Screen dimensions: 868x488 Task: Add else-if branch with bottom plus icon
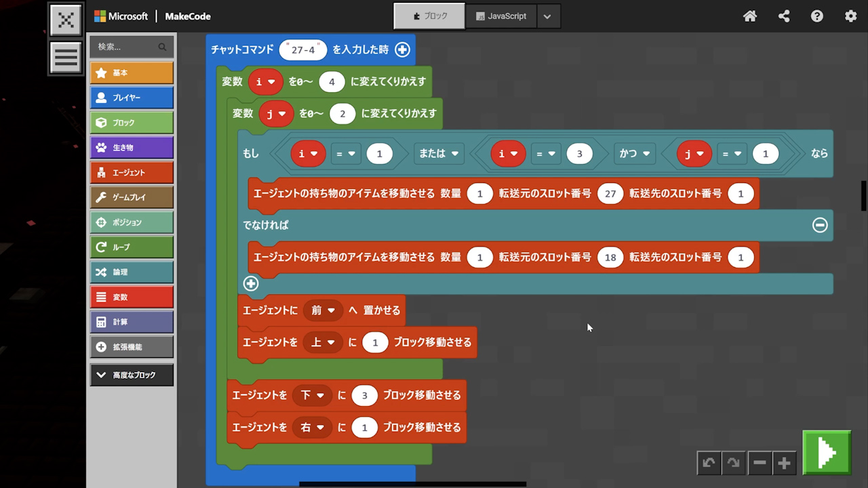point(251,284)
